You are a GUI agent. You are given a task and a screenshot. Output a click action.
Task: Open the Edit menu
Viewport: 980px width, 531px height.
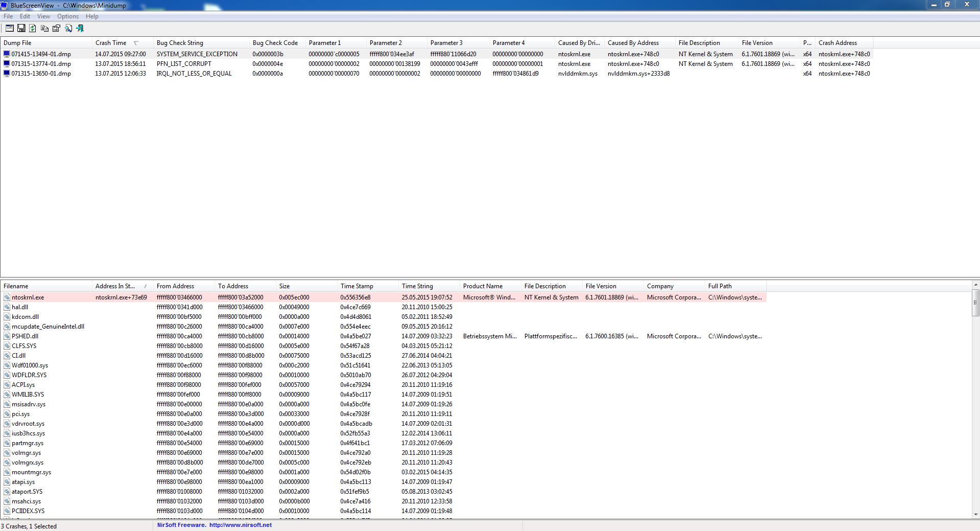(x=25, y=16)
